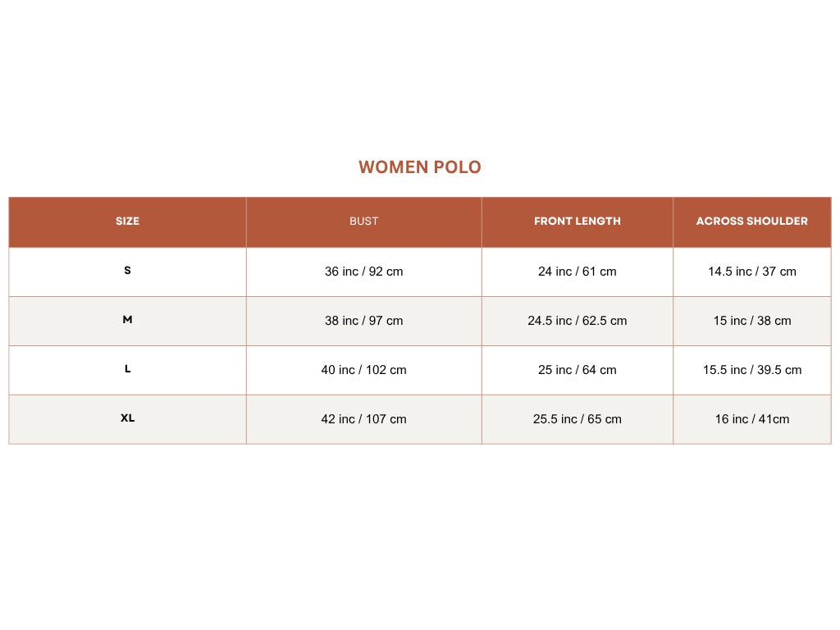Viewport: 840px width, 630px height.
Task: Click the 24 inc / 61 cm cell
Action: tap(577, 272)
